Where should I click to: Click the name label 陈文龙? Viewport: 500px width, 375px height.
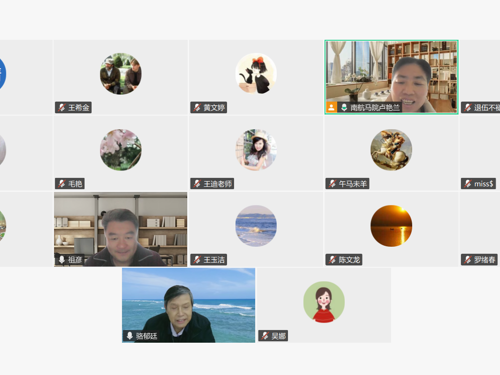click(350, 259)
